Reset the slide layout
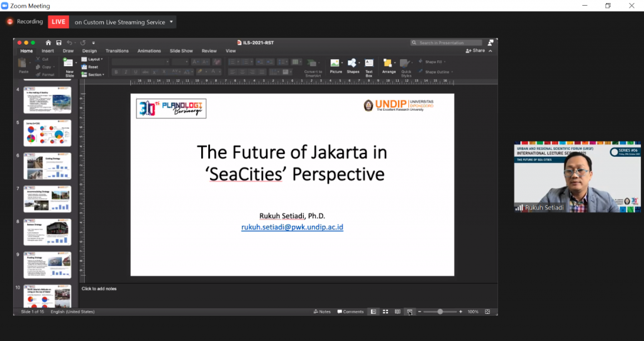Image resolution: width=644 pixels, height=341 pixels. pyautogui.click(x=92, y=67)
